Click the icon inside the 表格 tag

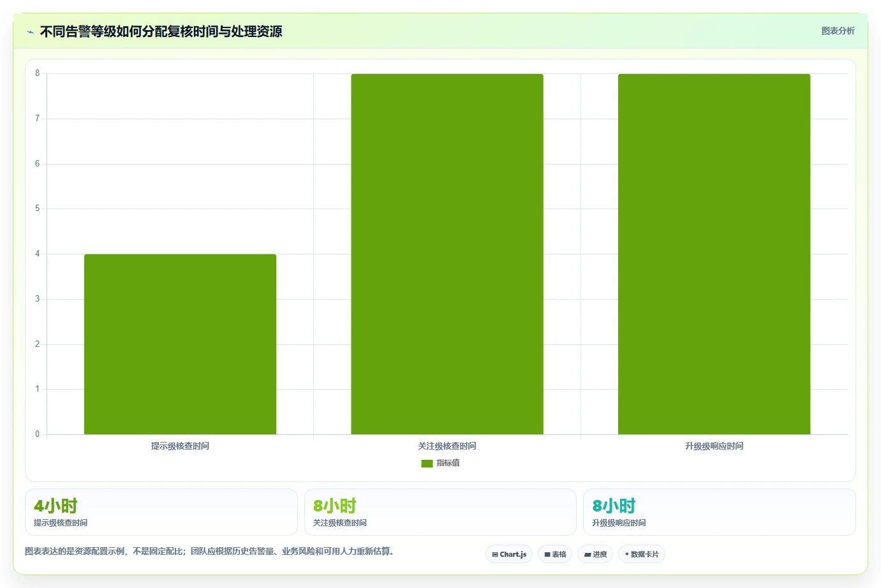tap(547, 555)
